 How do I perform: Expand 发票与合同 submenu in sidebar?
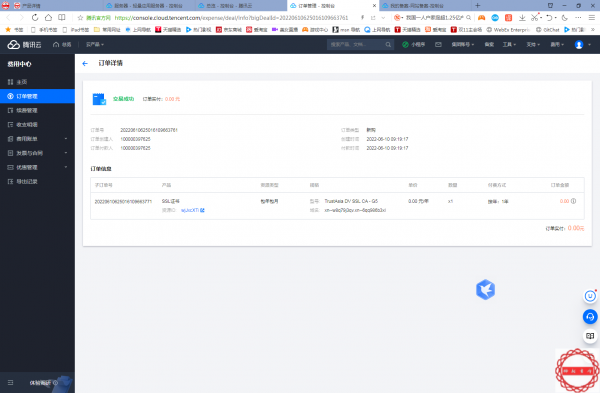tap(37, 153)
